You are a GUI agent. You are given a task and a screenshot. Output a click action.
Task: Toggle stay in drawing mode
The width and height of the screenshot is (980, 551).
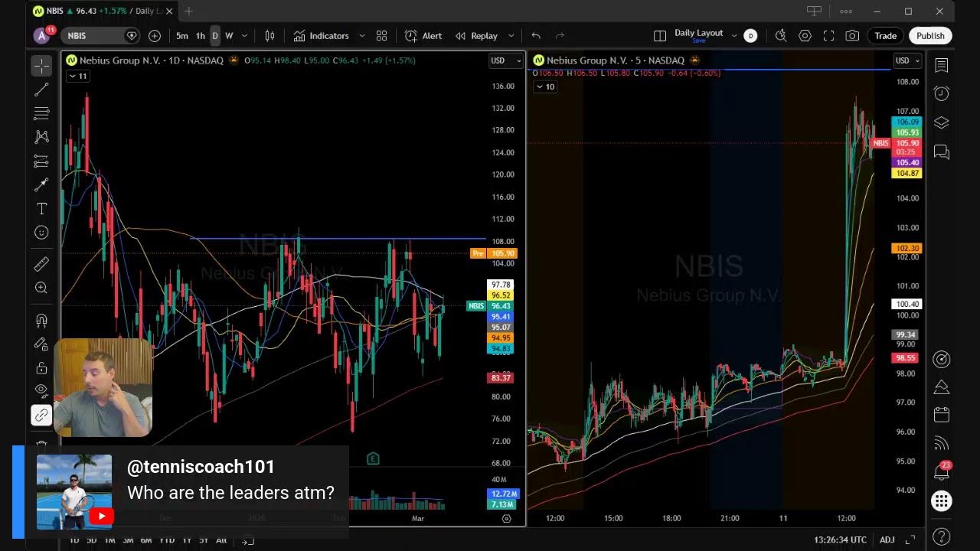pos(41,344)
